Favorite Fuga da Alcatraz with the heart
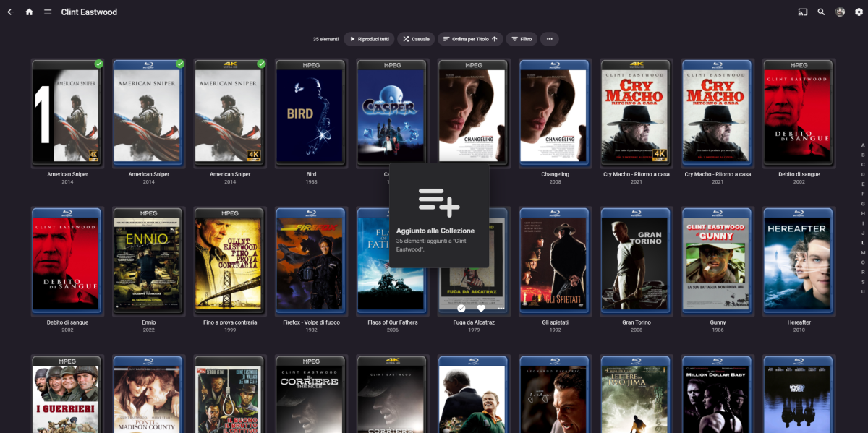The width and height of the screenshot is (868, 433). (481, 309)
